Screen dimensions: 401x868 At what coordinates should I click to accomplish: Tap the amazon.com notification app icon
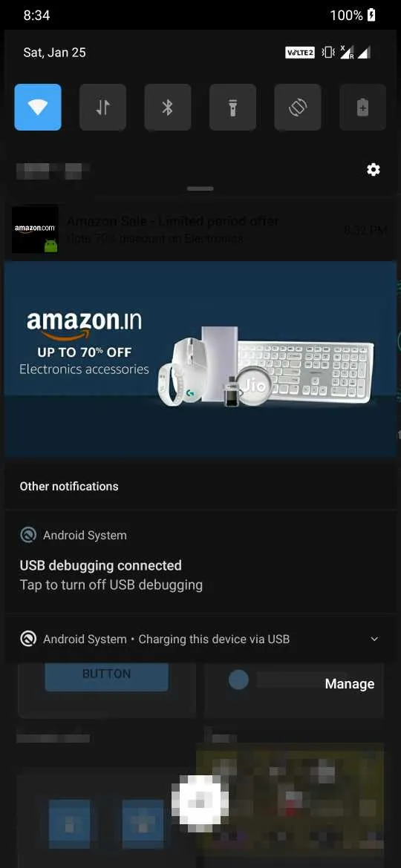[x=36, y=229]
